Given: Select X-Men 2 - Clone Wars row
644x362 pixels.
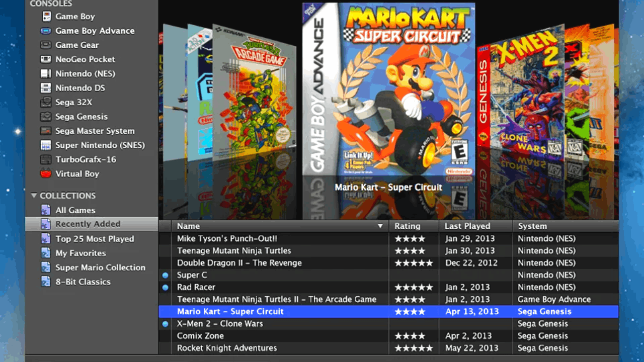Looking at the screenshot, I should click(x=388, y=324).
